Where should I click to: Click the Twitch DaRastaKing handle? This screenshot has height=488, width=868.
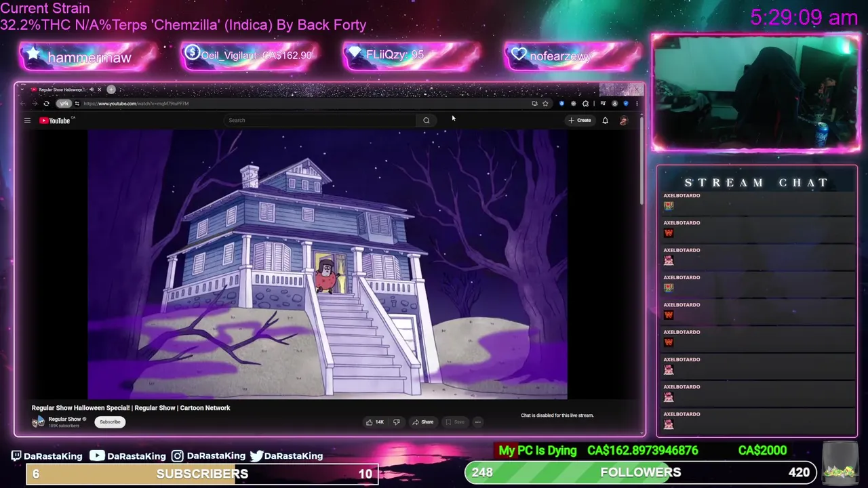click(46, 456)
